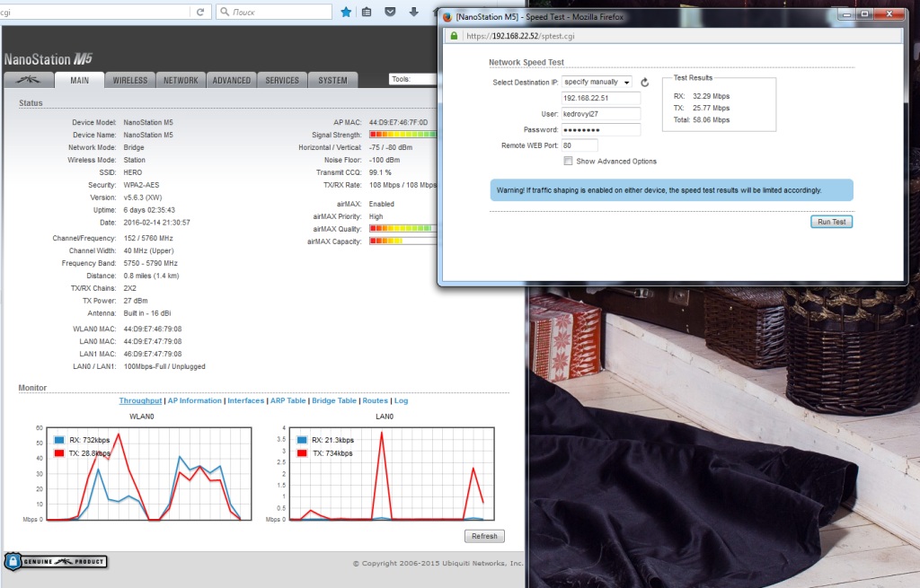This screenshot has height=588, width=920.
Task: Click the refresh icon next to destination IP
Action: (x=645, y=83)
